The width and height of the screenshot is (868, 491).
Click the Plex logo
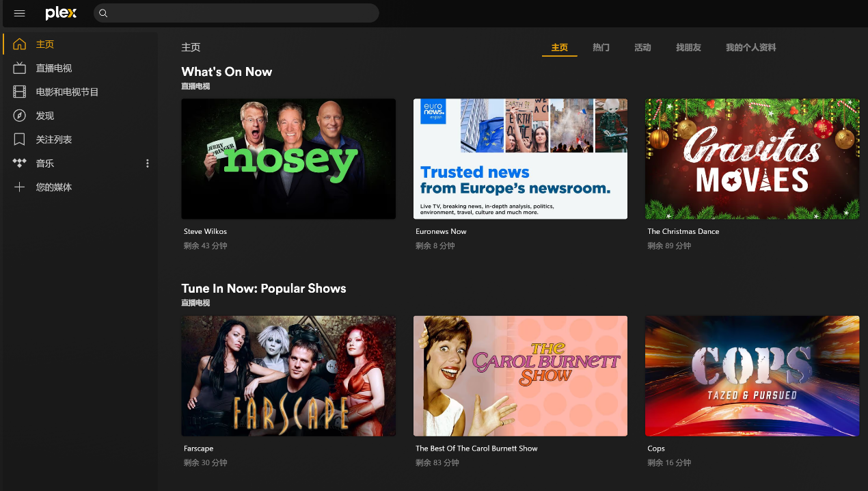[61, 13]
